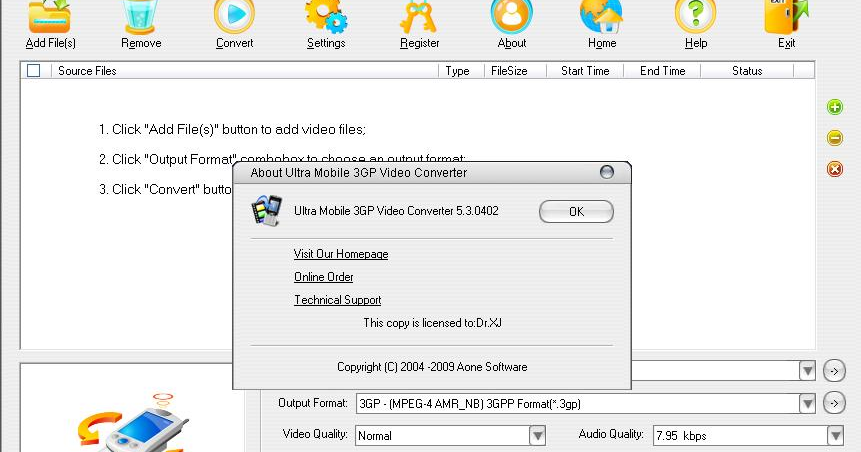Click the About toolbar icon
This screenshot has height=452, width=861.
[511, 16]
